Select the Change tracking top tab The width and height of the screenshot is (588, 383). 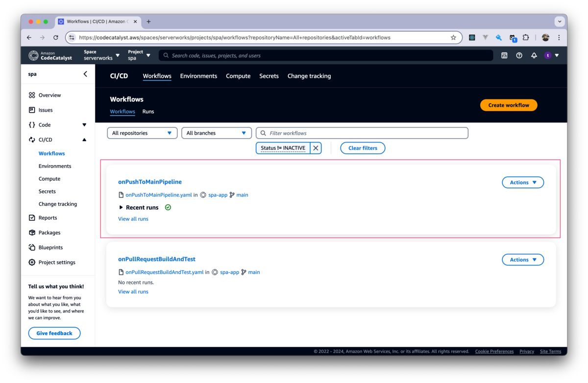coord(309,76)
